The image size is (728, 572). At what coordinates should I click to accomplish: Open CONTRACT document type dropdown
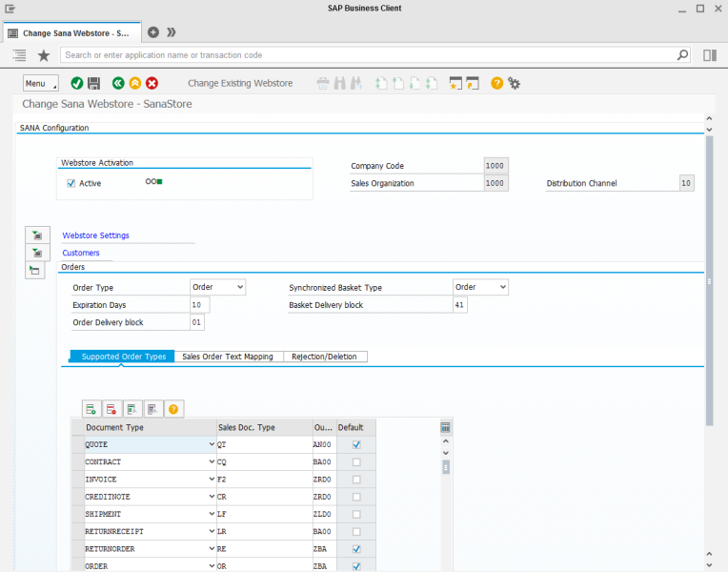click(212, 461)
